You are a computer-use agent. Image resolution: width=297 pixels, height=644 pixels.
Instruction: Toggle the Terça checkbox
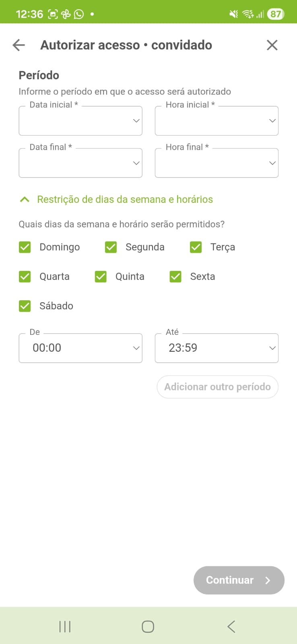(196, 247)
